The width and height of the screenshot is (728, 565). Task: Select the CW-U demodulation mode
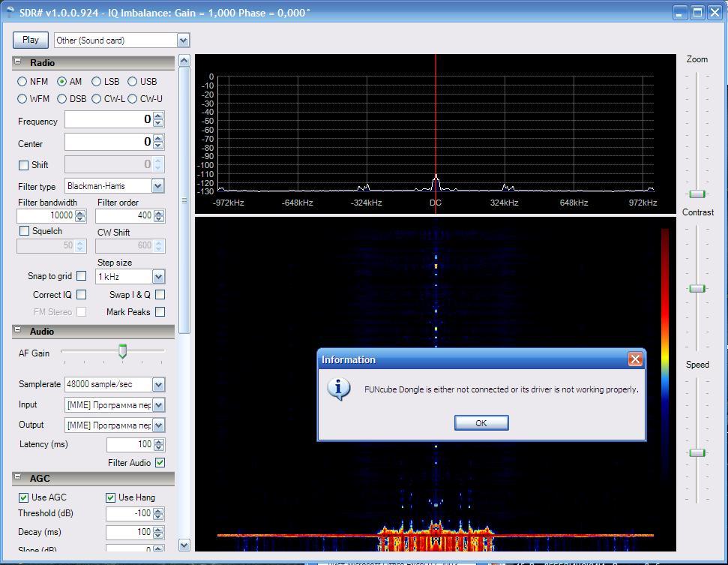point(132,99)
